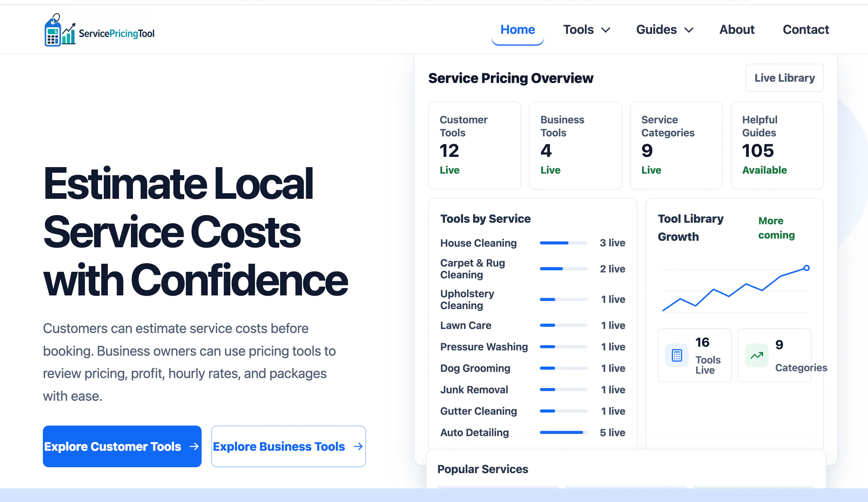Select the Helpful Guides 105 Available card
868x502 pixels.
click(777, 145)
